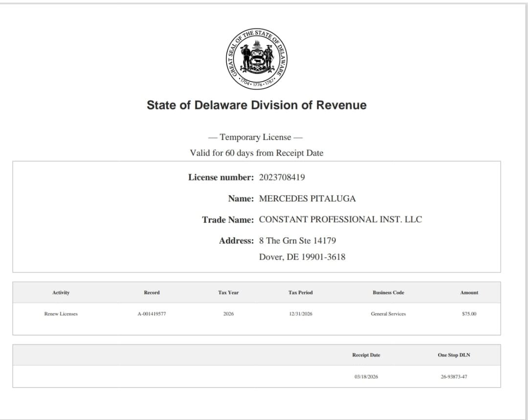Click the State of Delaware Division of Revenue heading
This screenshot has width=528, height=420.
(257, 105)
